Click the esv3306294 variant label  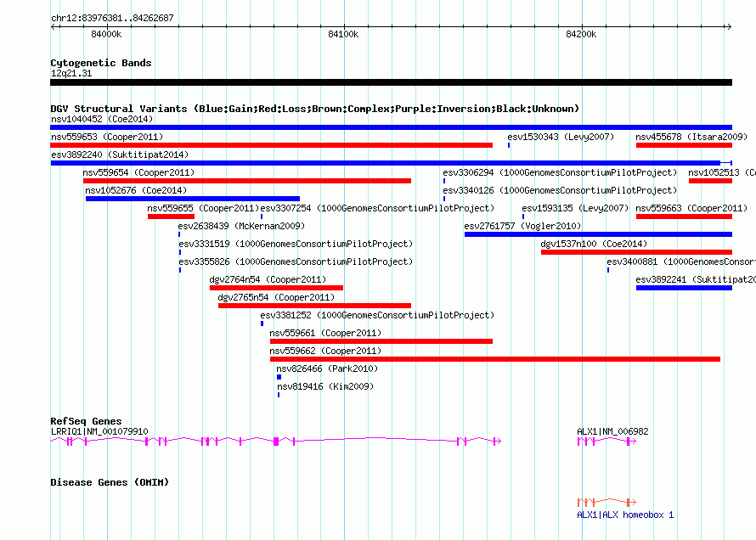click(560, 172)
